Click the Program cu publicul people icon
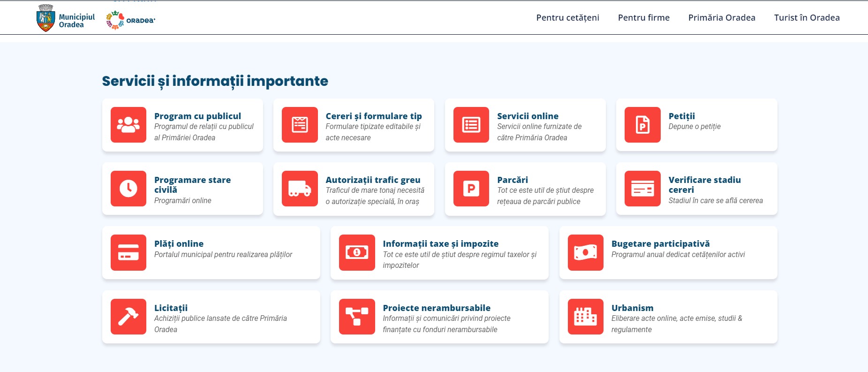This screenshot has width=868, height=372. coord(128,125)
